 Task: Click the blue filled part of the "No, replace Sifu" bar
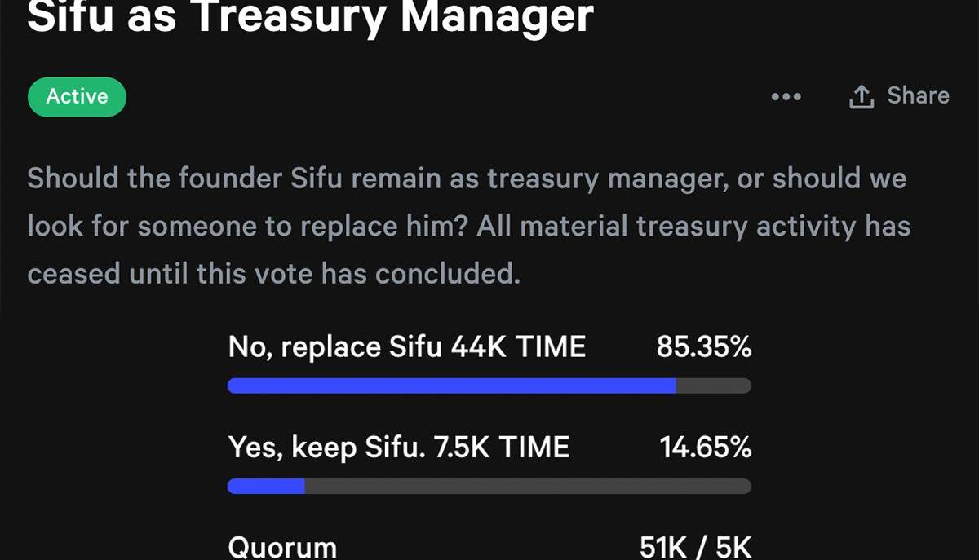point(451,386)
